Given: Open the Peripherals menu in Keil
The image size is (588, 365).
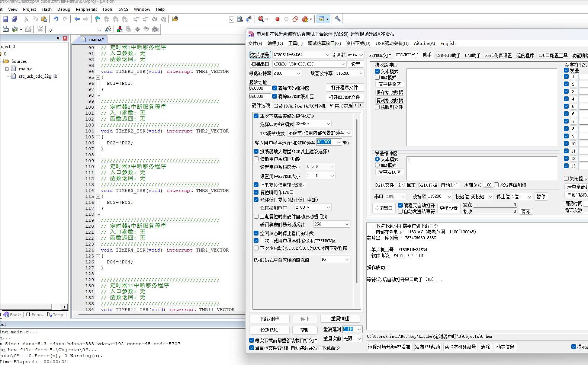Looking at the screenshot, I should tap(86, 9).
